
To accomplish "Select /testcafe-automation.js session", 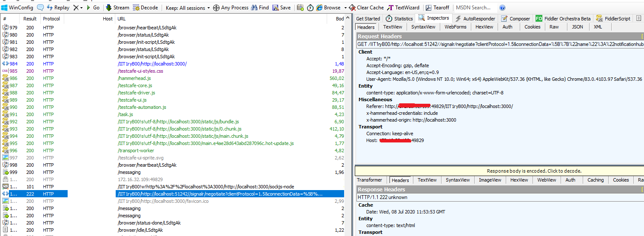I will (x=173, y=107).
